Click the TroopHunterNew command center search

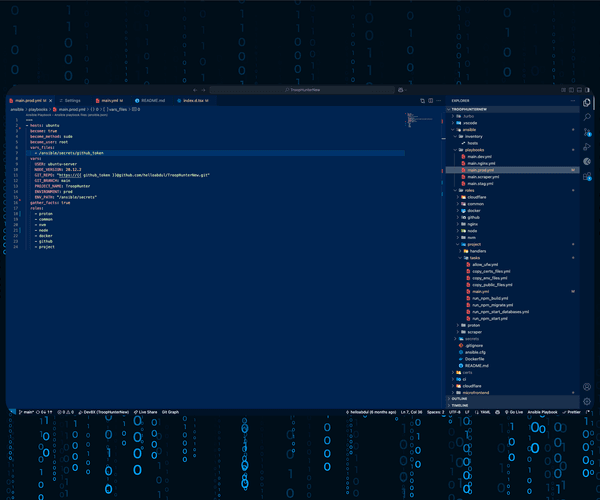click(302, 90)
